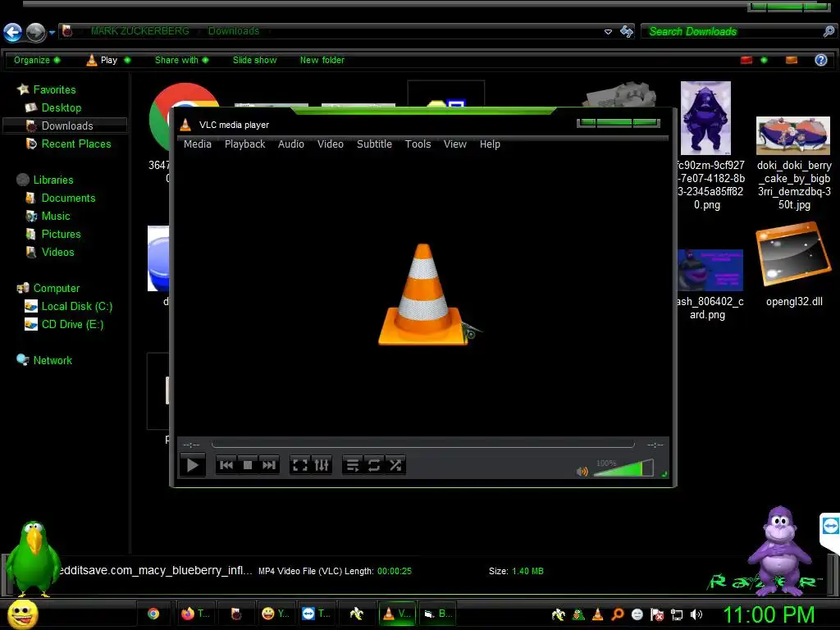
Task: Skip to next media in VLC
Action: pyautogui.click(x=268, y=465)
